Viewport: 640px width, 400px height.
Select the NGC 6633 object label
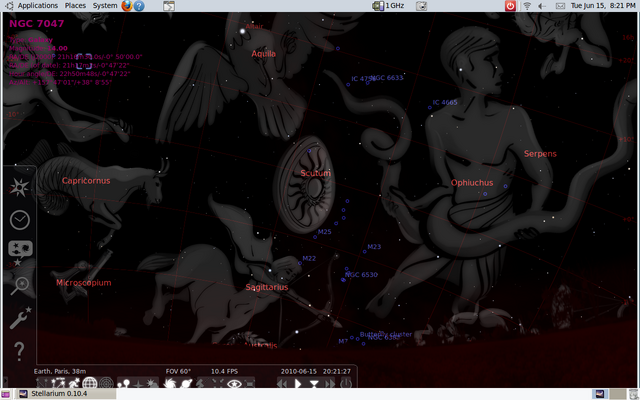387,78
